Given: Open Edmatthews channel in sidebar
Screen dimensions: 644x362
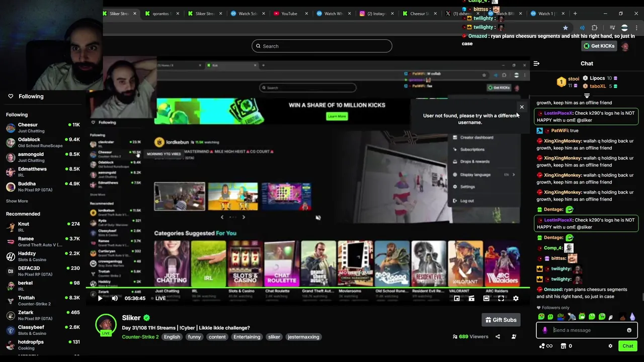Looking at the screenshot, I should tap(42, 172).
